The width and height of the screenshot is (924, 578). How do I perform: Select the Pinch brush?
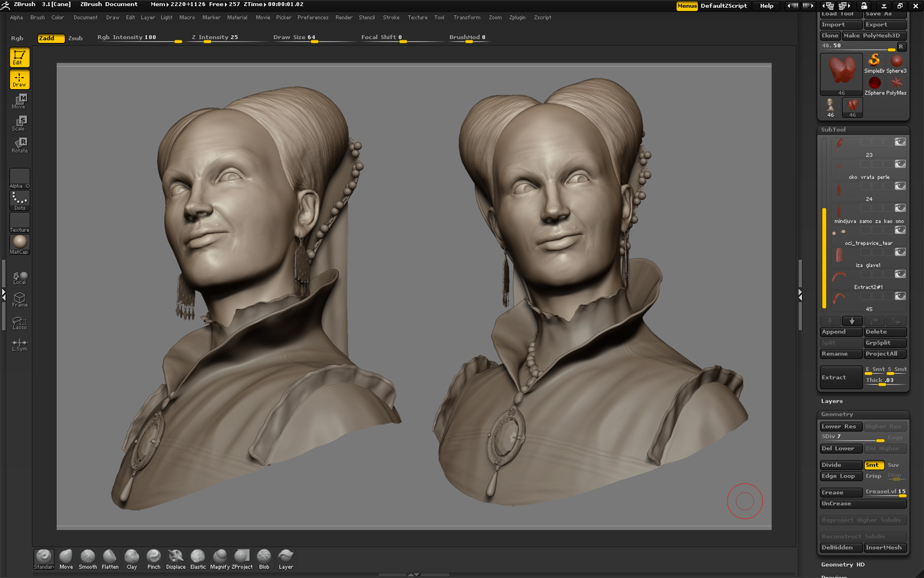[154, 559]
